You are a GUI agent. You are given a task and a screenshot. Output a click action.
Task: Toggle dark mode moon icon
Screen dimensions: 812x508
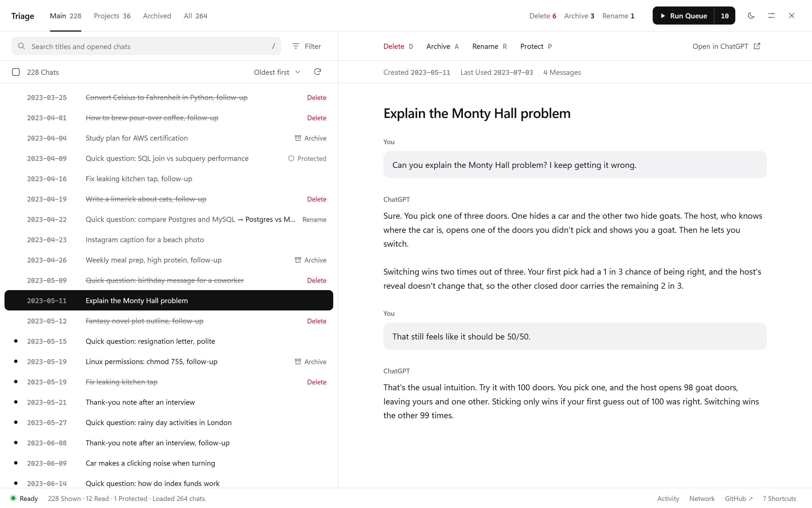(x=751, y=16)
